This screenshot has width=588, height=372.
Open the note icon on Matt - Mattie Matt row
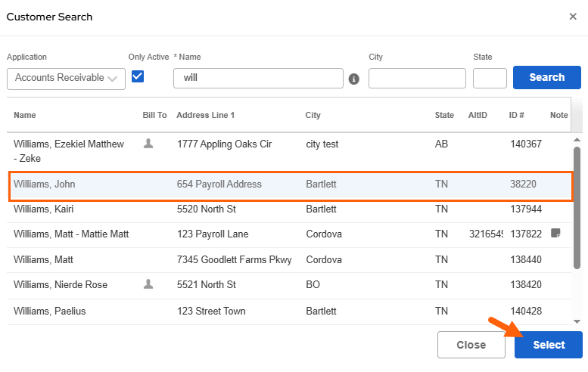(x=555, y=234)
